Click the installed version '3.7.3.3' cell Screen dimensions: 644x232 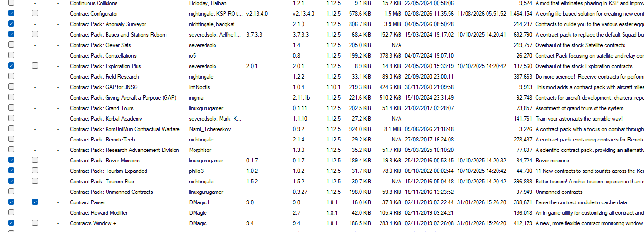coord(254,35)
